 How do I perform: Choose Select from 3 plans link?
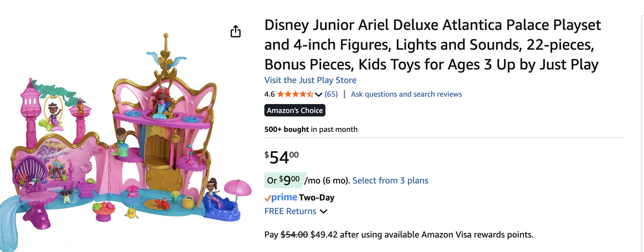coord(390,181)
